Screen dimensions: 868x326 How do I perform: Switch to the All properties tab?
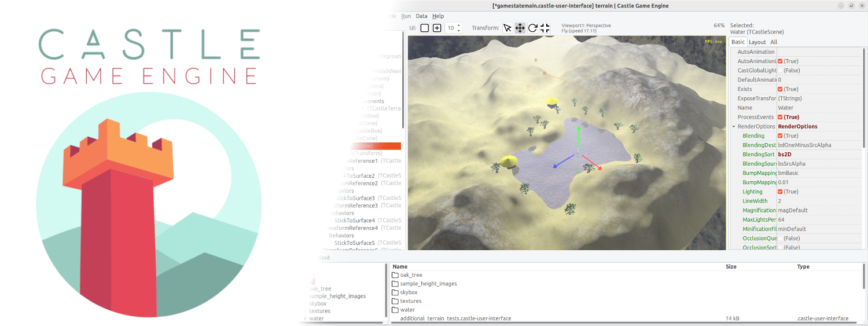click(x=774, y=42)
